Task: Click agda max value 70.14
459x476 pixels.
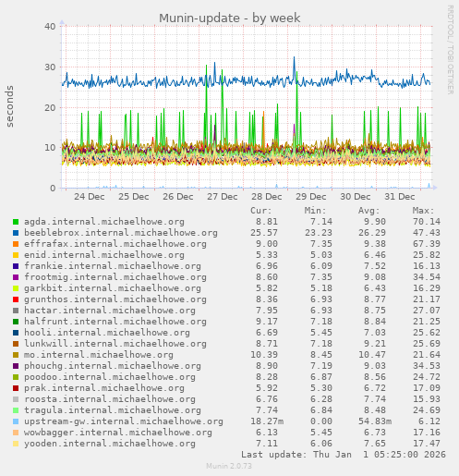Action: [427, 222]
